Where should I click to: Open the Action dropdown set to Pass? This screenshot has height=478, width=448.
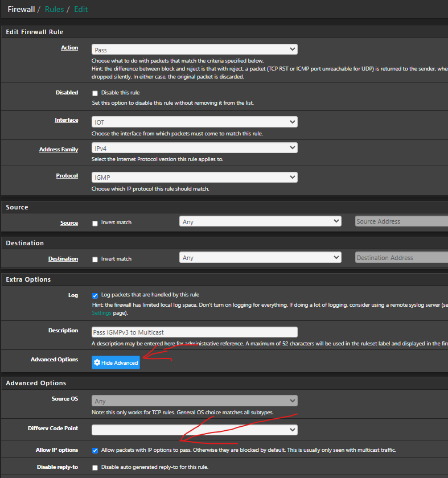pyautogui.click(x=194, y=50)
